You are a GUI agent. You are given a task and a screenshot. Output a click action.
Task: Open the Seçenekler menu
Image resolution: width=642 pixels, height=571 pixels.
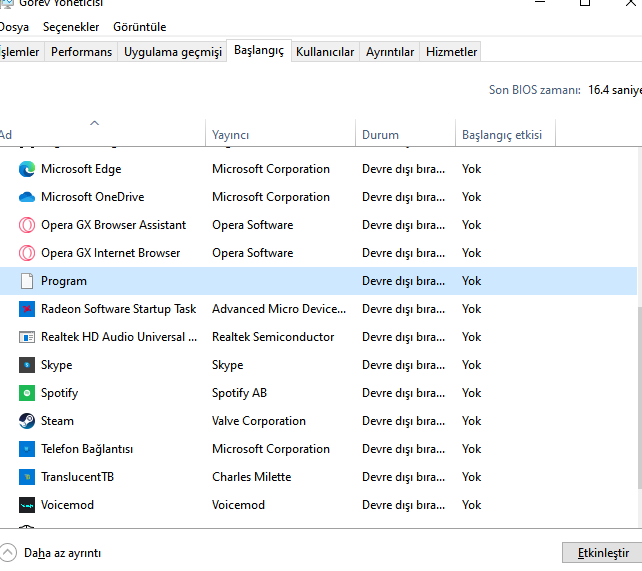70,27
